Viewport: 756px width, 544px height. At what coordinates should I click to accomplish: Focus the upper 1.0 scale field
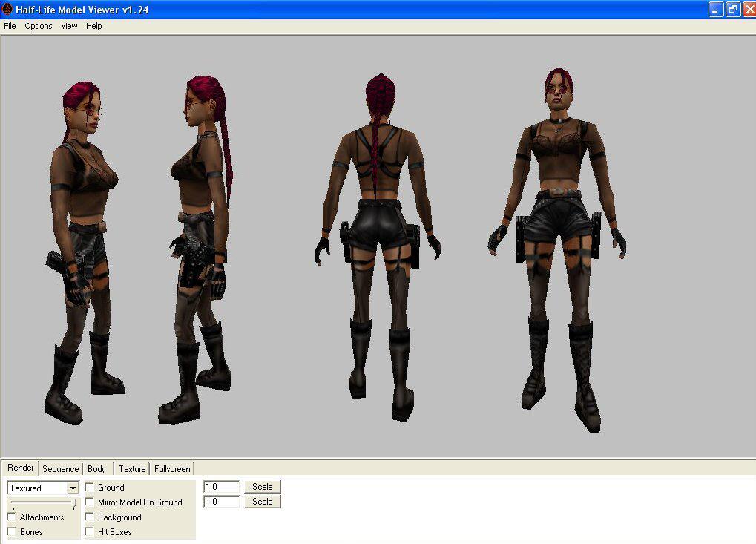[x=221, y=487]
